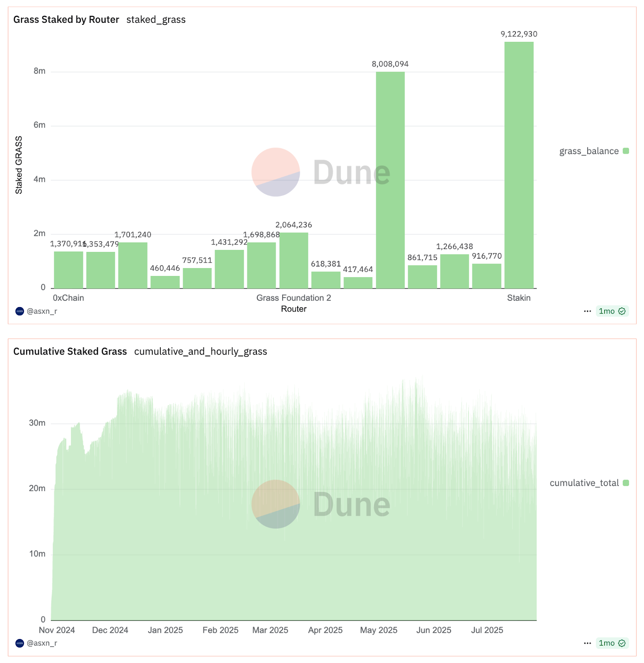This screenshot has width=644, height=663.
Task: Open the cumulative_and_hourly_grass query link
Action: coord(201,351)
